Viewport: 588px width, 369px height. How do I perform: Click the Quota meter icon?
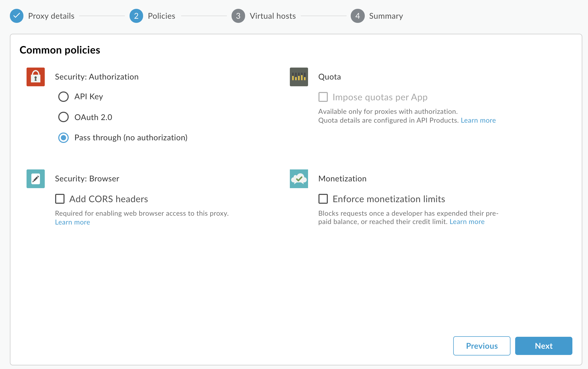pyautogui.click(x=299, y=77)
